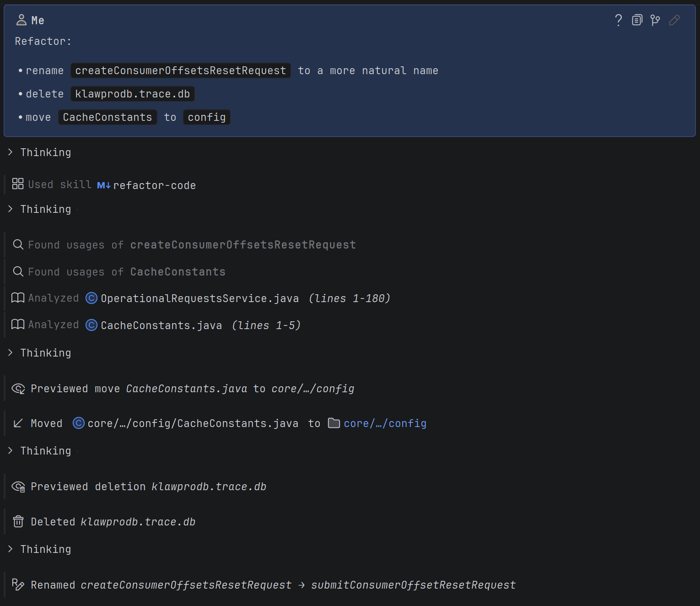
Task: Open moved core/…/config/CacheConstants.java file
Action: 193,423
